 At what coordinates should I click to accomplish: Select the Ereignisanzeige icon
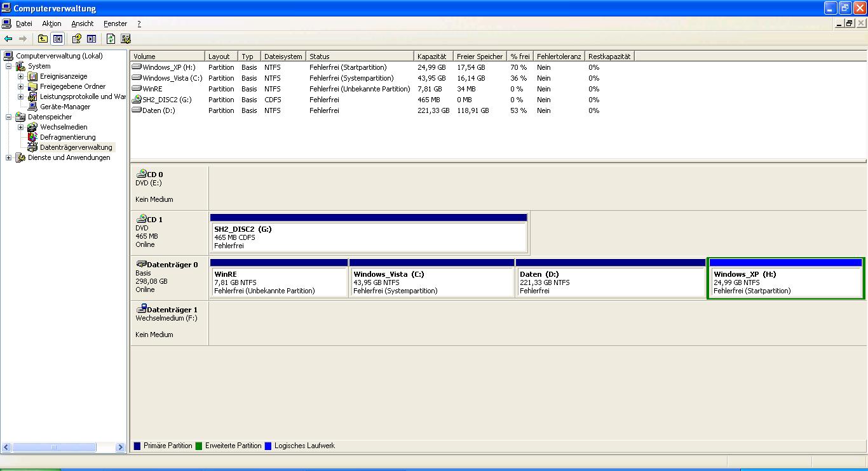pos(33,76)
